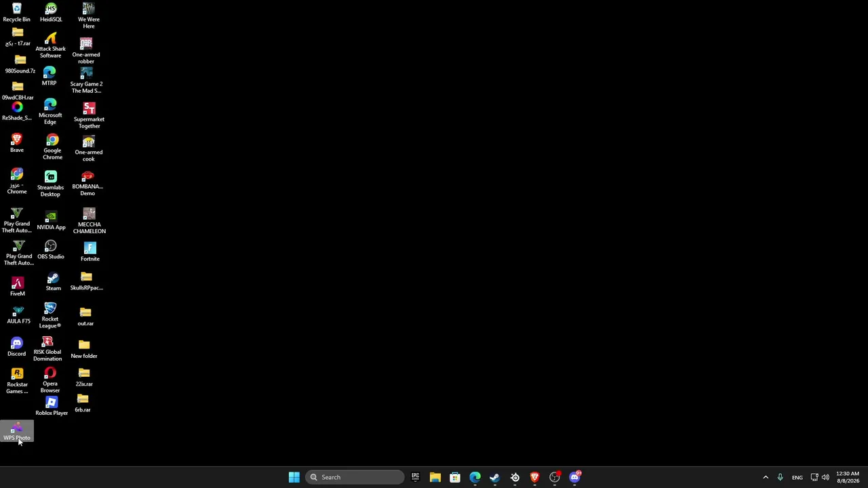Switch to Edge on the taskbar
Viewport: 868px width, 488px height.
[x=475, y=477]
